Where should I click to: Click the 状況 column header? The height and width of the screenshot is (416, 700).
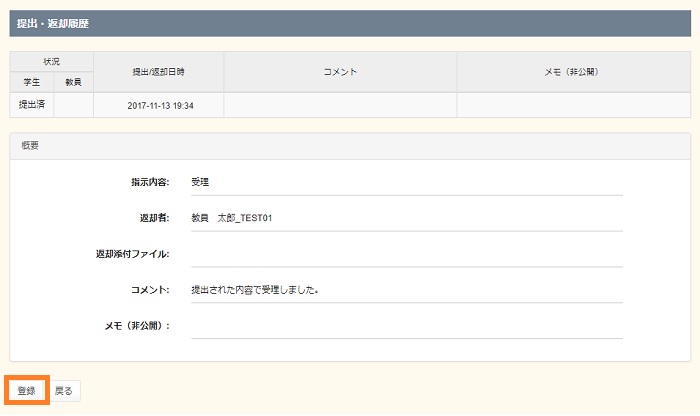[x=52, y=62]
